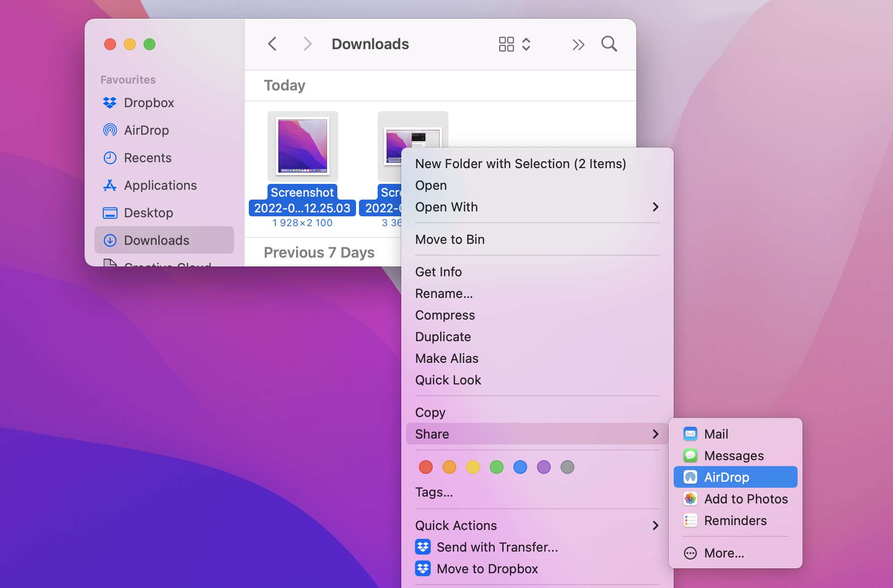Viewport: 893px width, 588px height.
Task: Share via AirDrop in submenu
Action: [736, 477]
